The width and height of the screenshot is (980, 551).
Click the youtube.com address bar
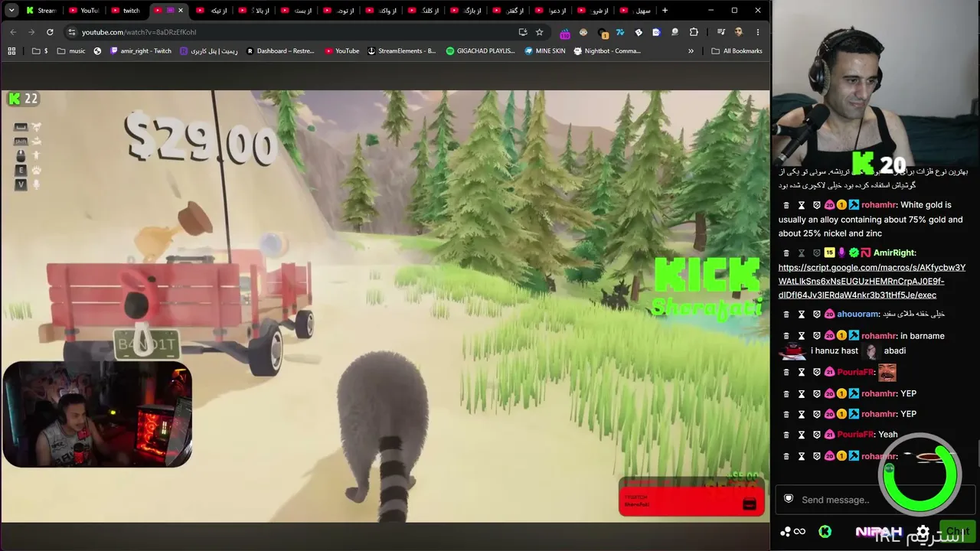pyautogui.click(x=291, y=32)
